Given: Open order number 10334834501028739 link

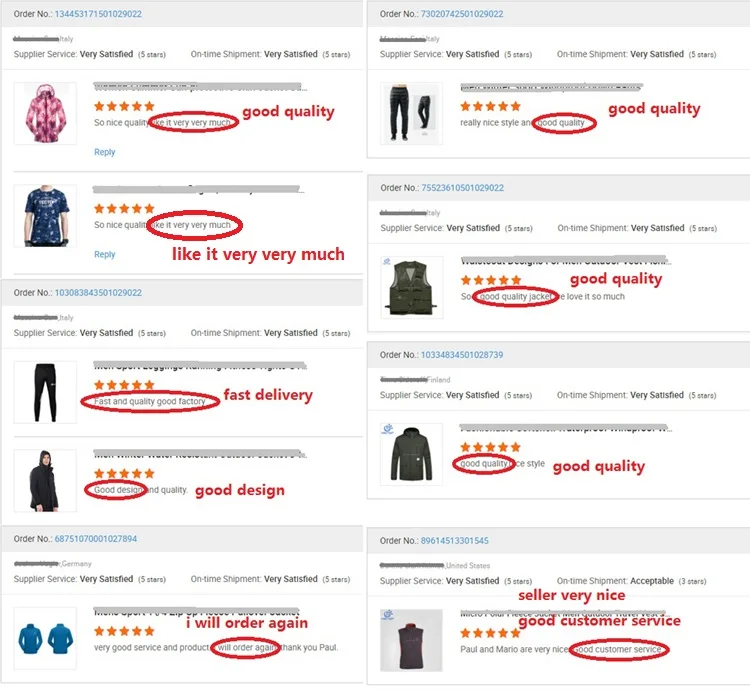Looking at the screenshot, I should tap(462, 355).
